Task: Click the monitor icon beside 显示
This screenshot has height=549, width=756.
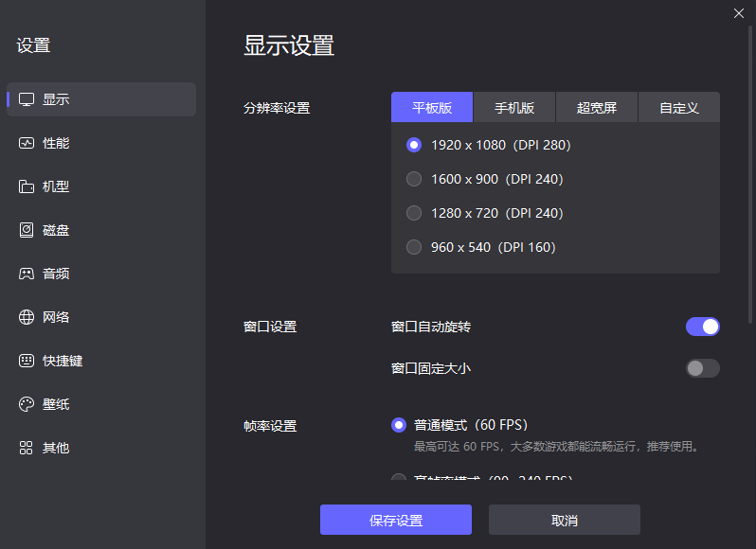Action: click(26, 99)
